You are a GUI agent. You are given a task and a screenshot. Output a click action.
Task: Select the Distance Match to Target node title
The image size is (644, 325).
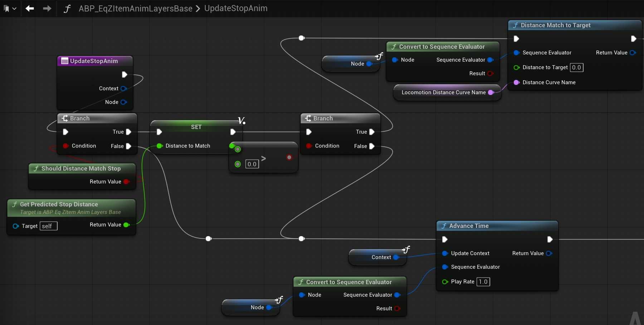(555, 25)
